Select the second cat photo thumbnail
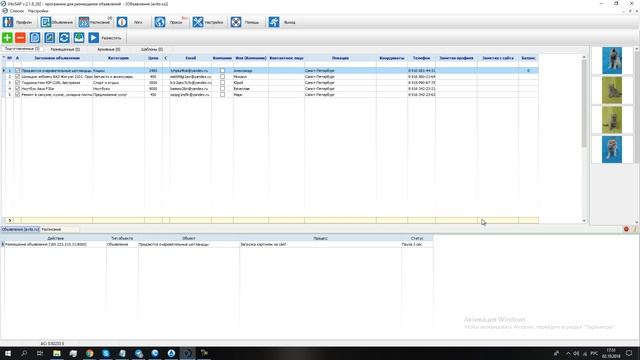Screen dimensions: 640x360 pos(612,90)
